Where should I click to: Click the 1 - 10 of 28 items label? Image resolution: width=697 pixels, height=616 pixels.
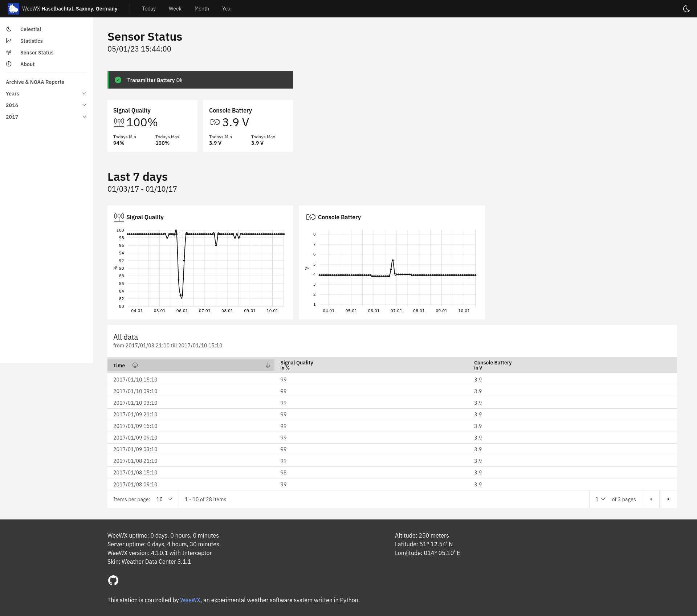click(x=205, y=499)
